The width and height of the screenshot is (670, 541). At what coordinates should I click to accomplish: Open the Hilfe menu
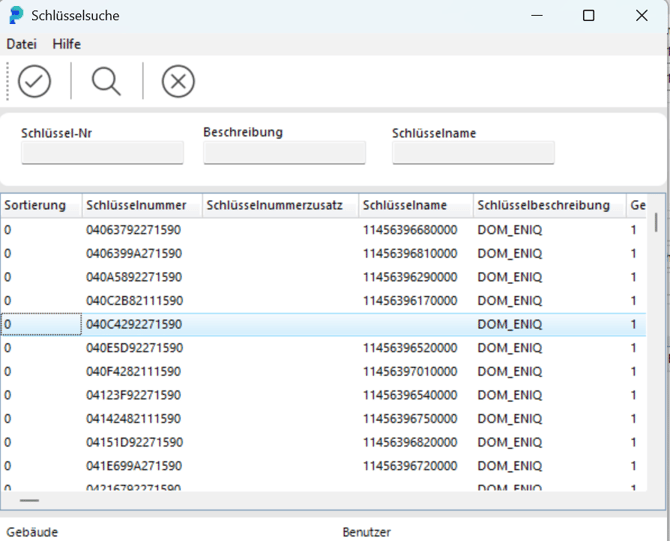(67, 44)
